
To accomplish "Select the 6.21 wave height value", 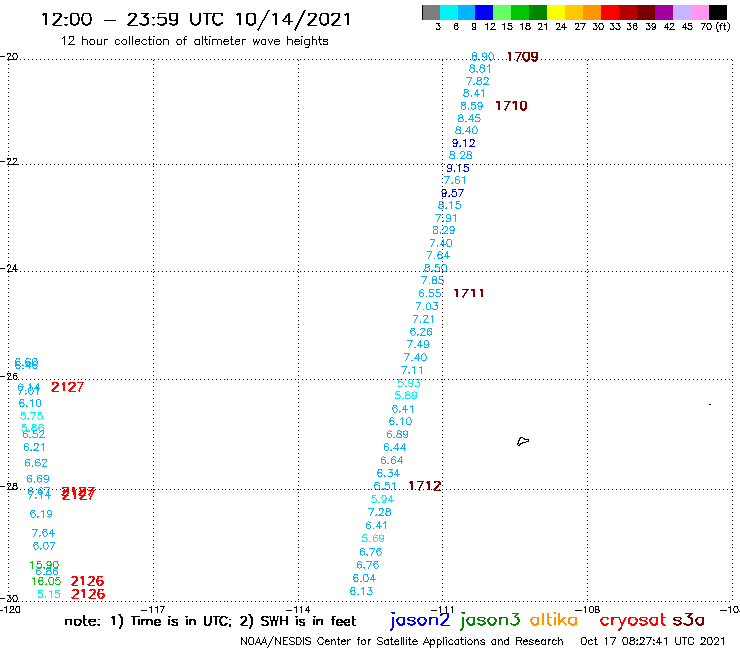I will pyautogui.click(x=34, y=447).
